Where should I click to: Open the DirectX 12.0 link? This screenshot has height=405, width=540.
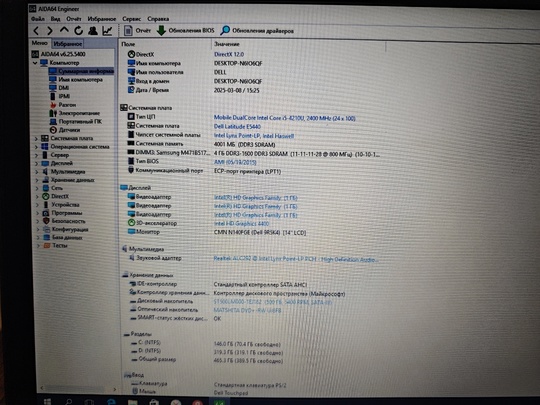[x=229, y=54]
